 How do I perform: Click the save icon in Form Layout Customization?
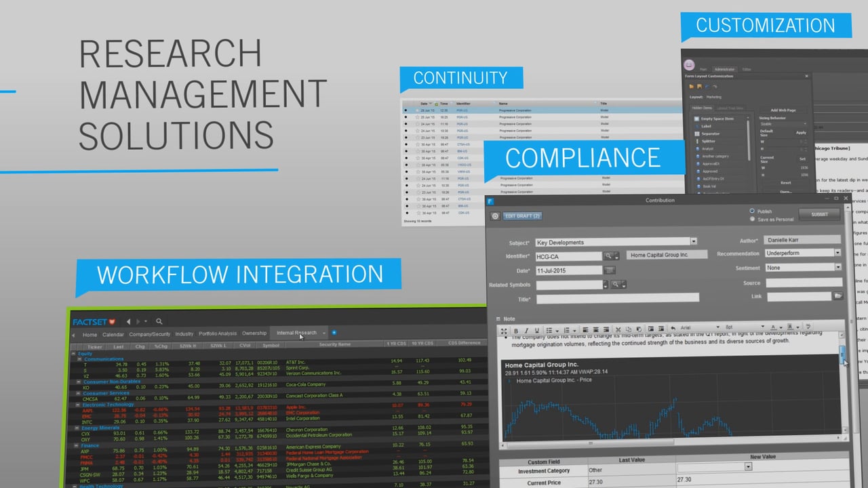pyautogui.click(x=699, y=87)
